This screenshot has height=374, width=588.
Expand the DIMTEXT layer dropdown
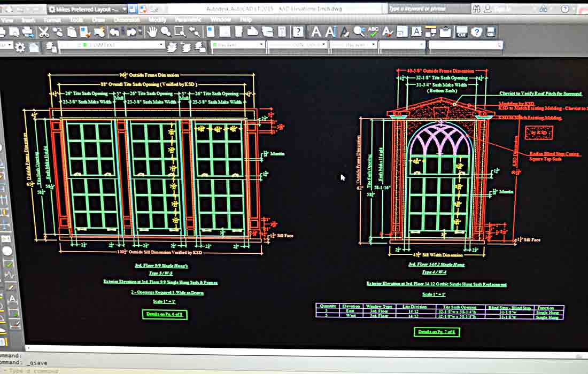(161, 44)
